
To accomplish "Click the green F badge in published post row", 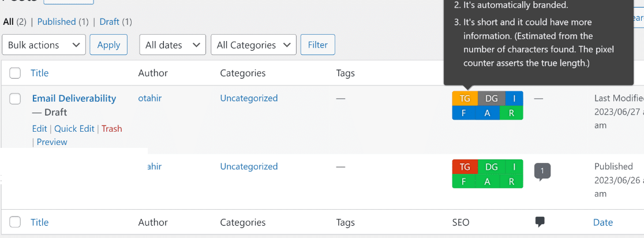I will coord(464,181).
